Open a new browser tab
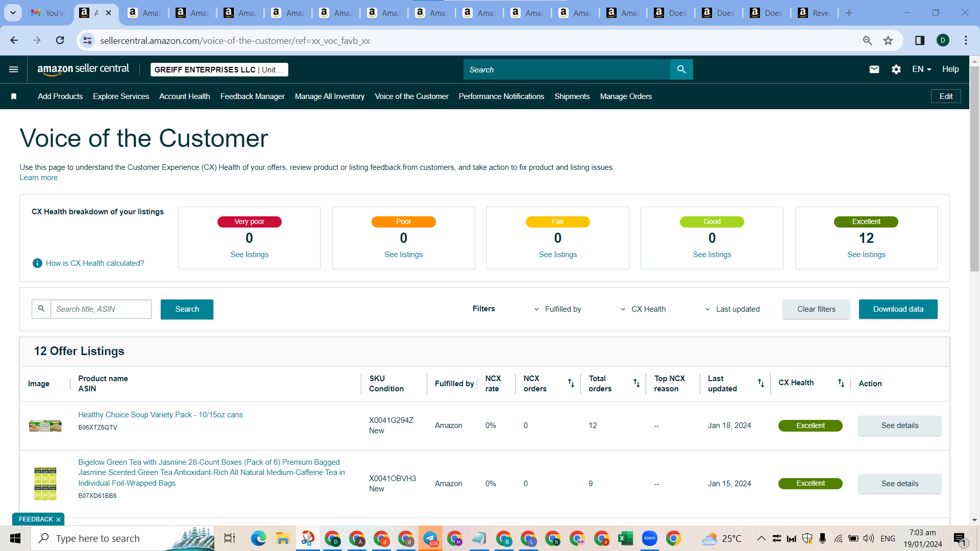The width and height of the screenshot is (980, 551). [849, 13]
